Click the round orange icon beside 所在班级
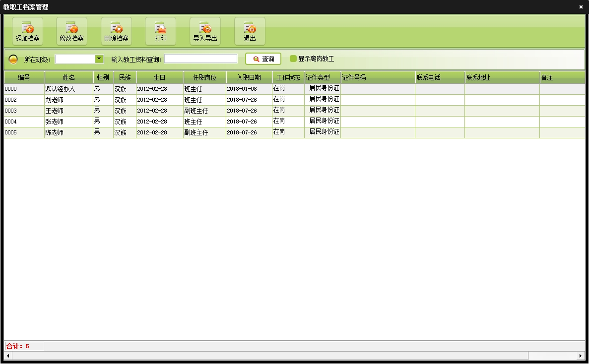This screenshot has height=364, width=589. [13, 60]
